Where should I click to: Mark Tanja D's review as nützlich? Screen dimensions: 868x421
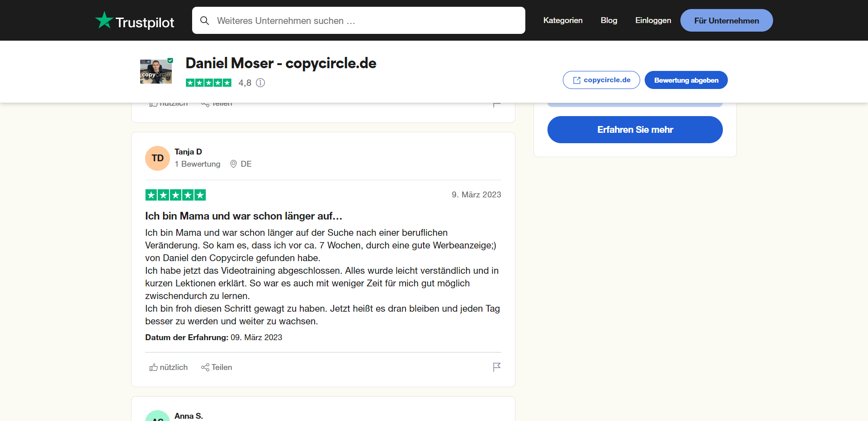coord(169,367)
